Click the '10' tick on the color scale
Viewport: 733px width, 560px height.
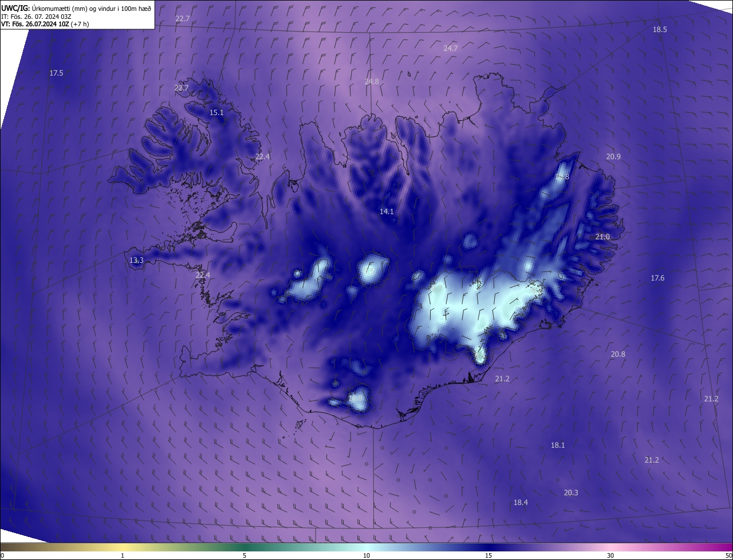(366, 555)
